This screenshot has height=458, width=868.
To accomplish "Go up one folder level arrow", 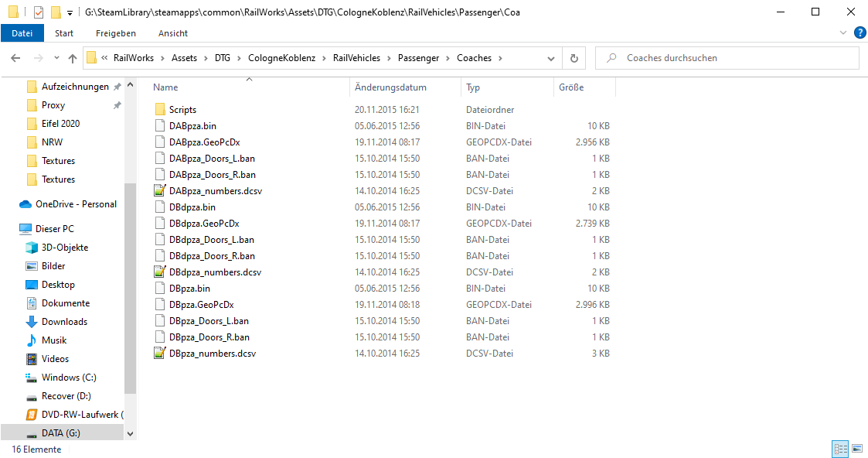I will tap(73, 57).
